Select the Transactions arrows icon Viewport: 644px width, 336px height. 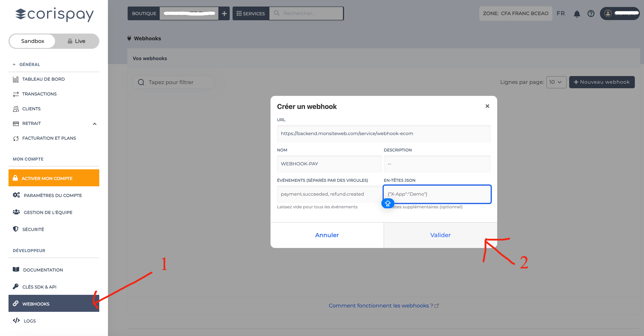[x=16, y=94]
